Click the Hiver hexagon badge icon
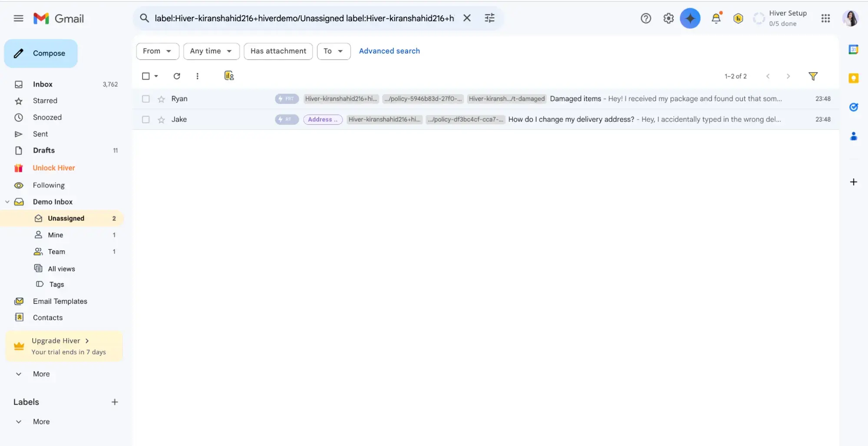Screen dimensions: 868x446 click(738, 18)
